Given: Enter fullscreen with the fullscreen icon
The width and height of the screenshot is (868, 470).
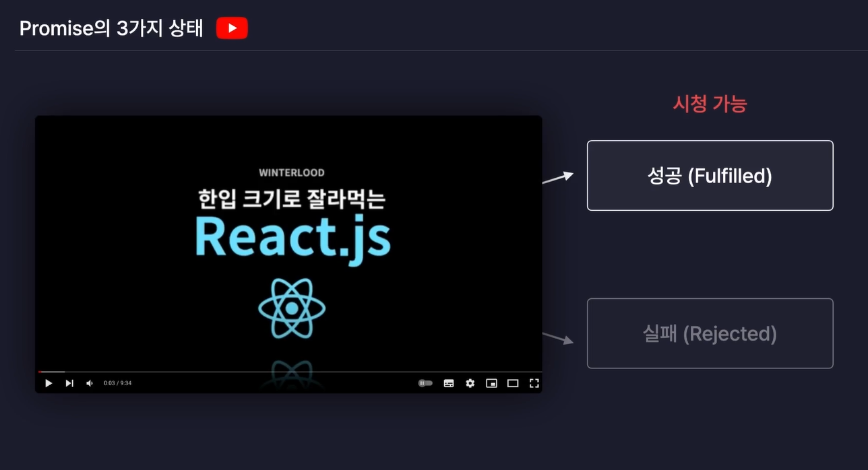Looking at the screenshot, I should point(534,383).
